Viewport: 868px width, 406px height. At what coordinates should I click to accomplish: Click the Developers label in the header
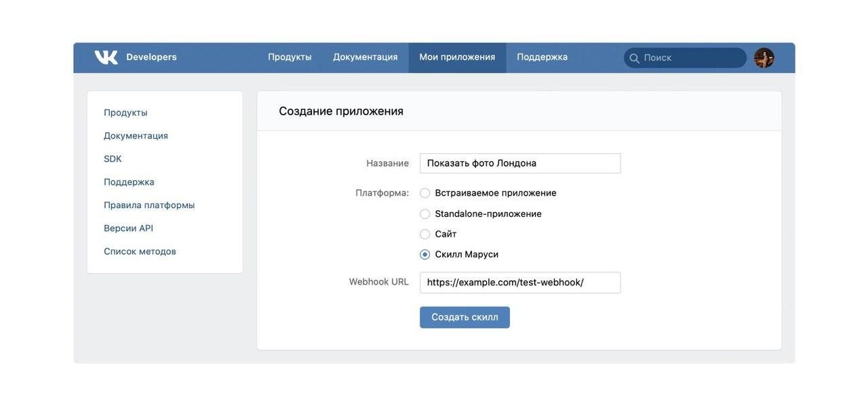pos(151,58)
